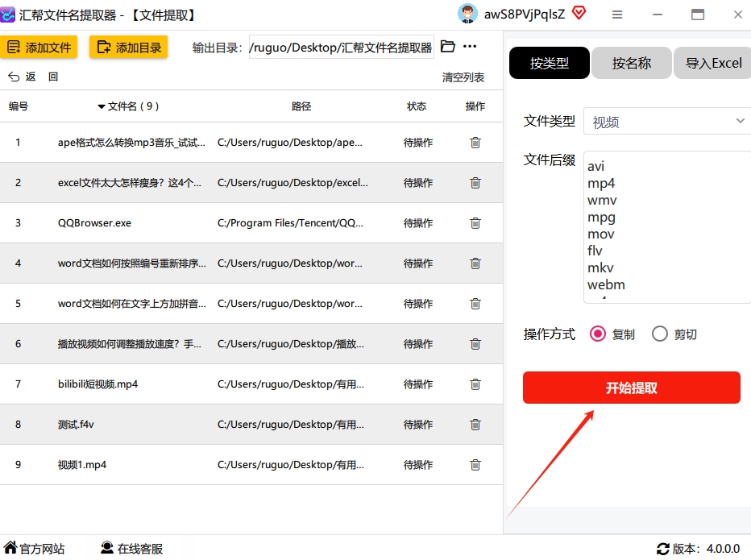This screenshot has height=560, width=751.
Task: Select file name bilibili短视频.mp4
Action: (x=98, y=384)
